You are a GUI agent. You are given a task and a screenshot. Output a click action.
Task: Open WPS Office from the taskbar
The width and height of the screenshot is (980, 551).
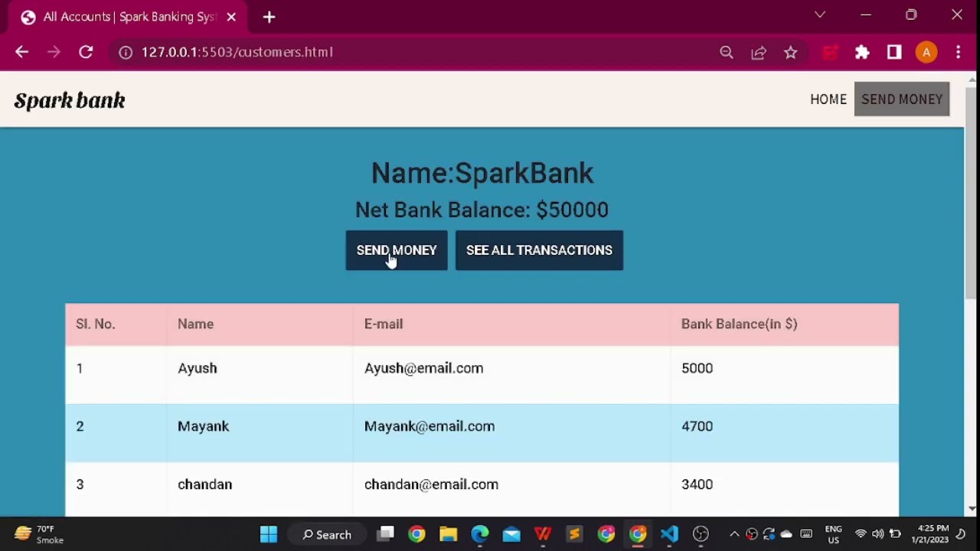pos(543,534)
